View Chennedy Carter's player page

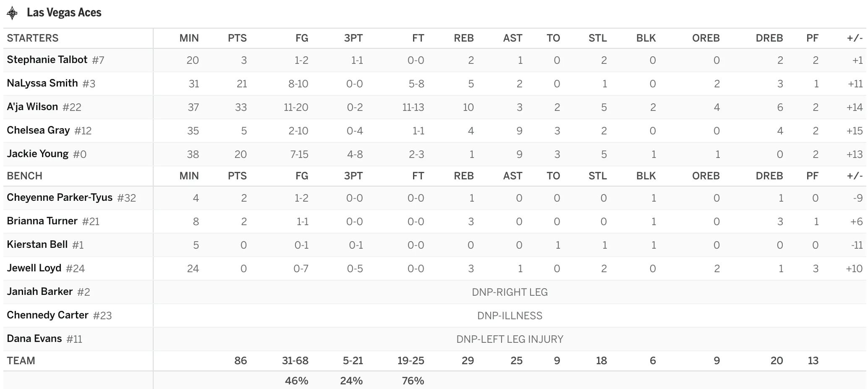point(47,315)
